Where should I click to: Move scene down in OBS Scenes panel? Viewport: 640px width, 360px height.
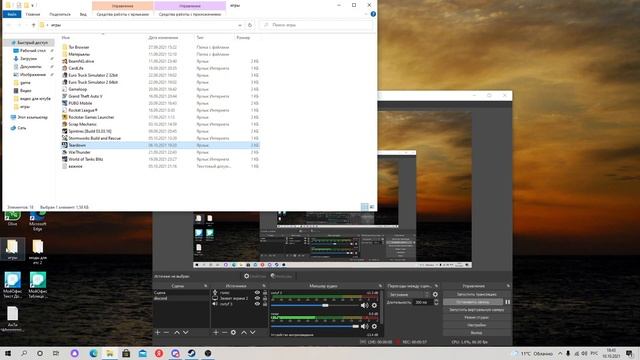(x=186, y=333)
